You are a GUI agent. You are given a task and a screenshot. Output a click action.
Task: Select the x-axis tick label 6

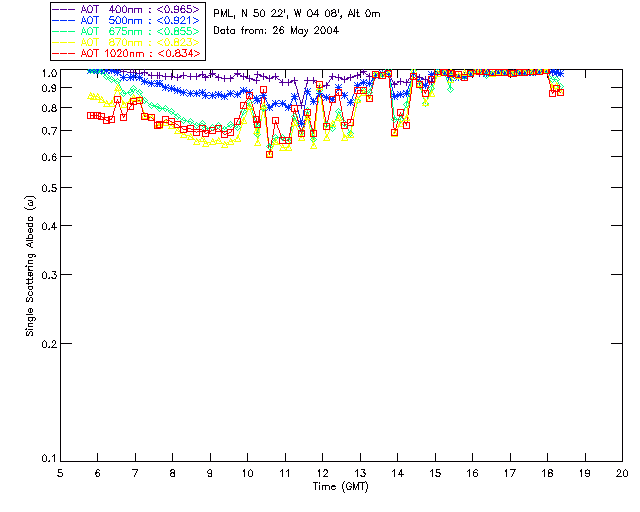98,473
